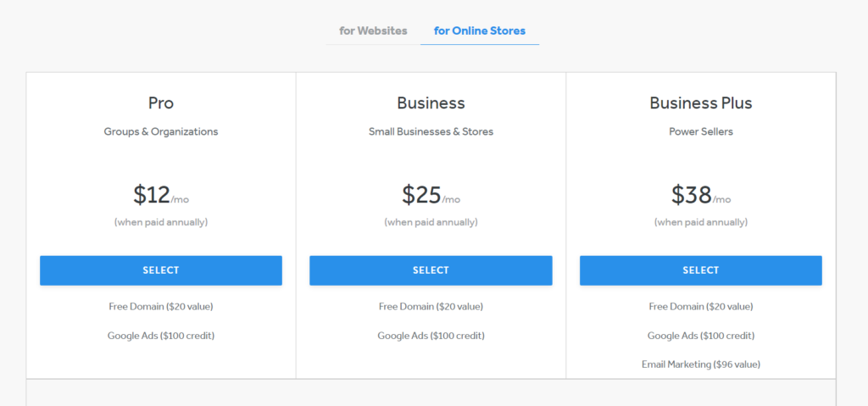868x406 pixels.
Task: Select the Pro plan button
Action: 161,270
